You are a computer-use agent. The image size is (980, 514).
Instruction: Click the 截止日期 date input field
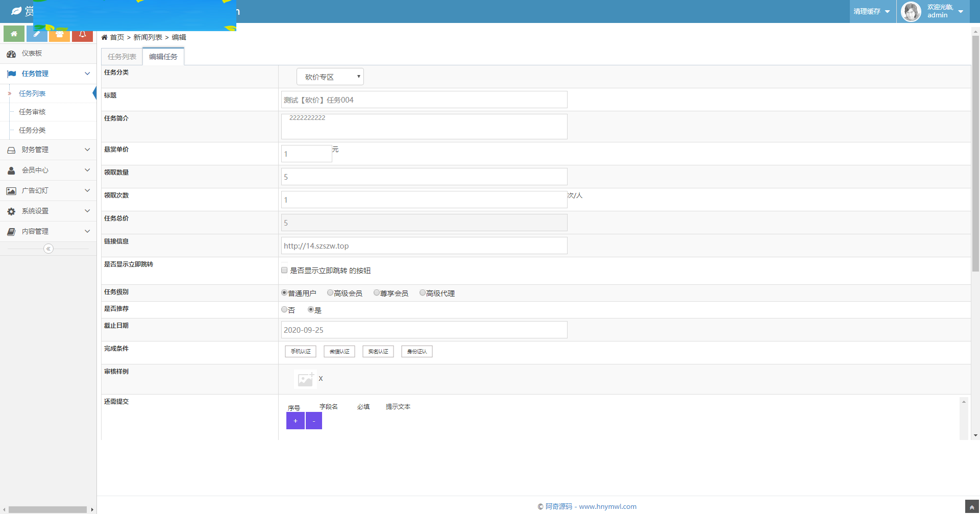(x=424, y=330)
